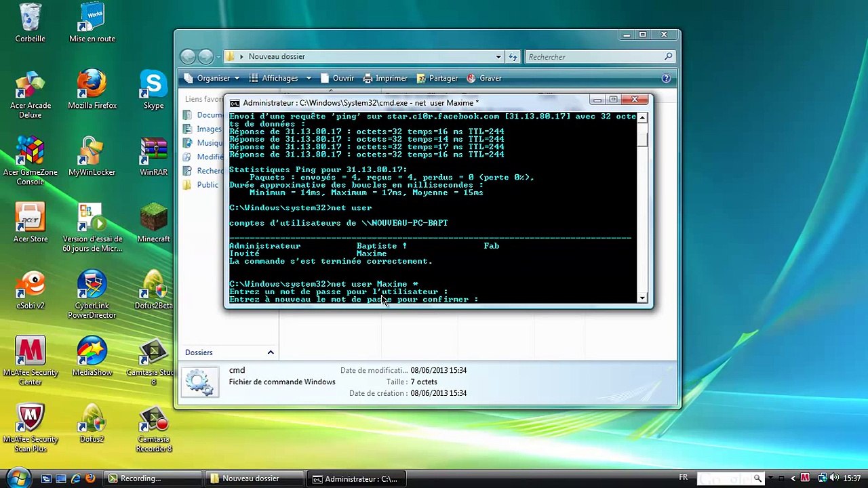Click the Partager toolbar button
Screen dimensions: 868x488
click(x=437, y=79)
